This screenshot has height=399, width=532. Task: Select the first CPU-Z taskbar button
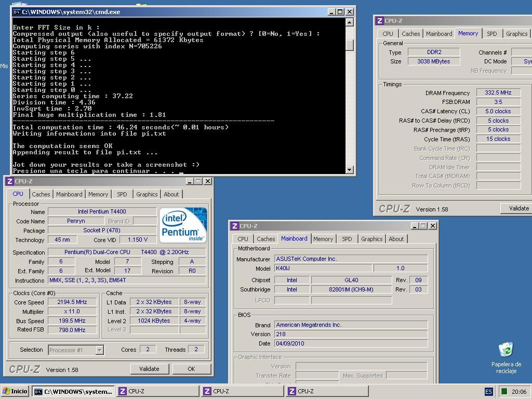click(158, 391)
